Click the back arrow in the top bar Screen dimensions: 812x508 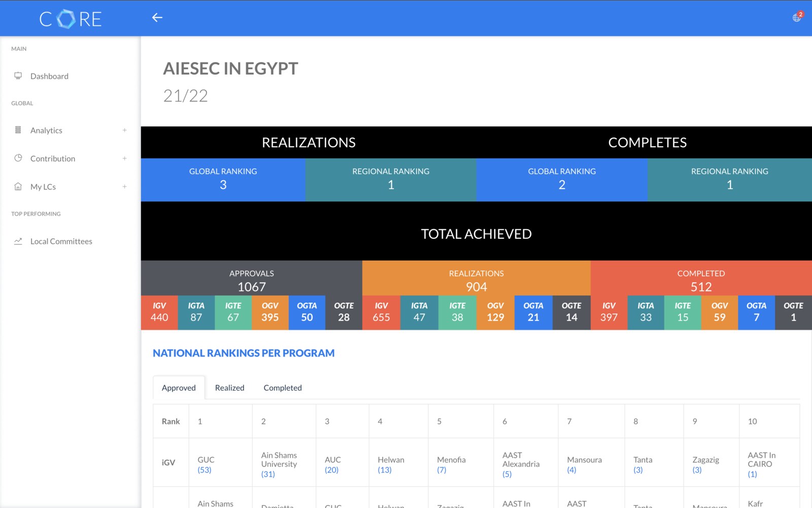coord(157,18)
